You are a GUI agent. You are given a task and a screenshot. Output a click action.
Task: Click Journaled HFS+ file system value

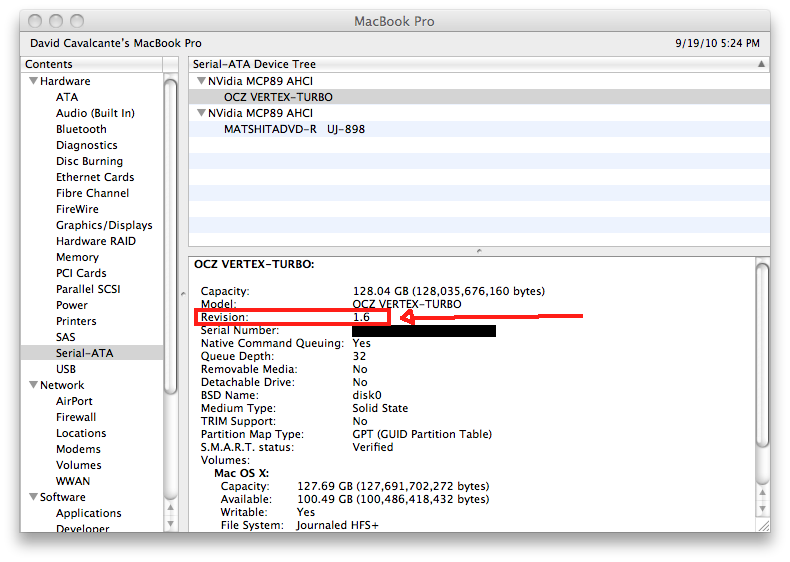338,525
